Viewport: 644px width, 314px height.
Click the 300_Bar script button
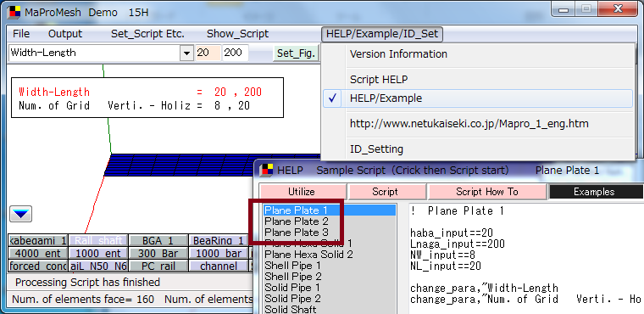pos(158,253)
